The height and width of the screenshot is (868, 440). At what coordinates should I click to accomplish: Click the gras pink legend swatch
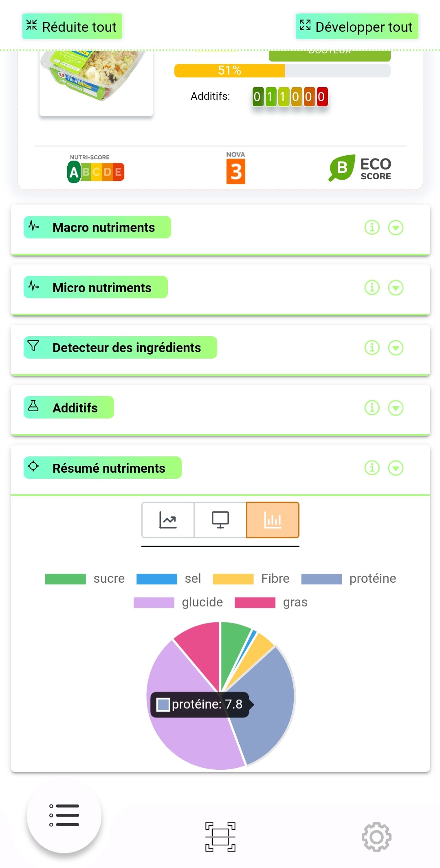coord(255,602)
